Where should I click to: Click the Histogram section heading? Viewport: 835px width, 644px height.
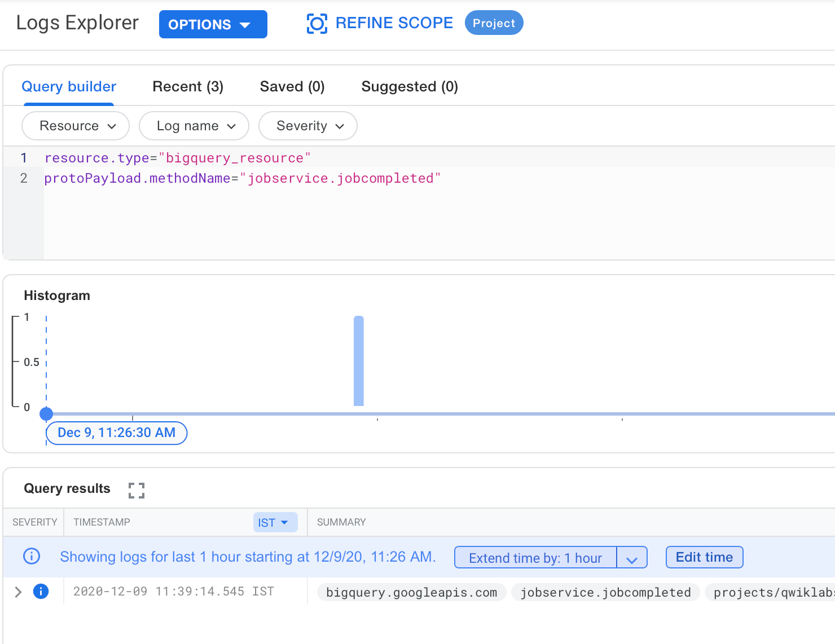coord(57,295)
